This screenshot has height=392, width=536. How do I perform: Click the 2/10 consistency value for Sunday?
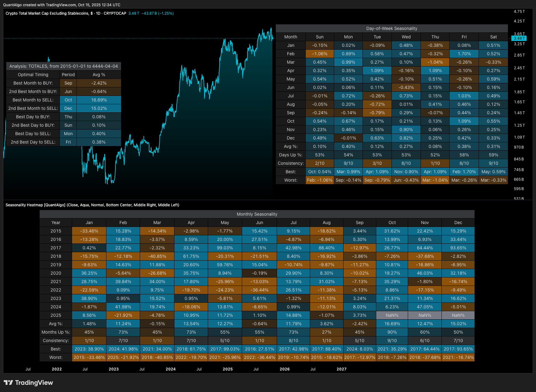coord(320,163)
